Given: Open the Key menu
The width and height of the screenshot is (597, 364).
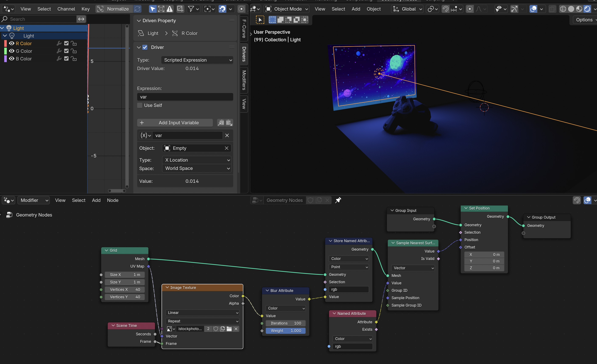Looking at the screenshot, I should [85, 9].
